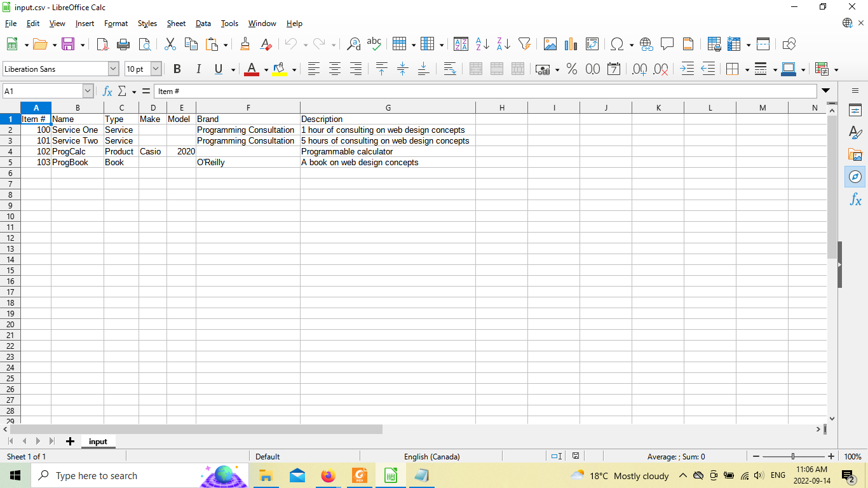This screenshot has height=488, width=868.
Task: Open the Function Wizard
Action: tap(107, 91)
